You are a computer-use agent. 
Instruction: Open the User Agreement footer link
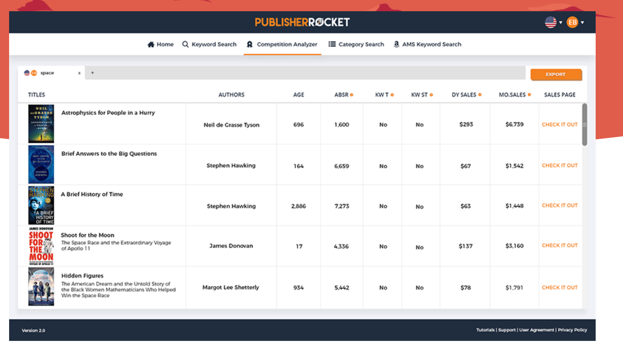coord(536,330)
